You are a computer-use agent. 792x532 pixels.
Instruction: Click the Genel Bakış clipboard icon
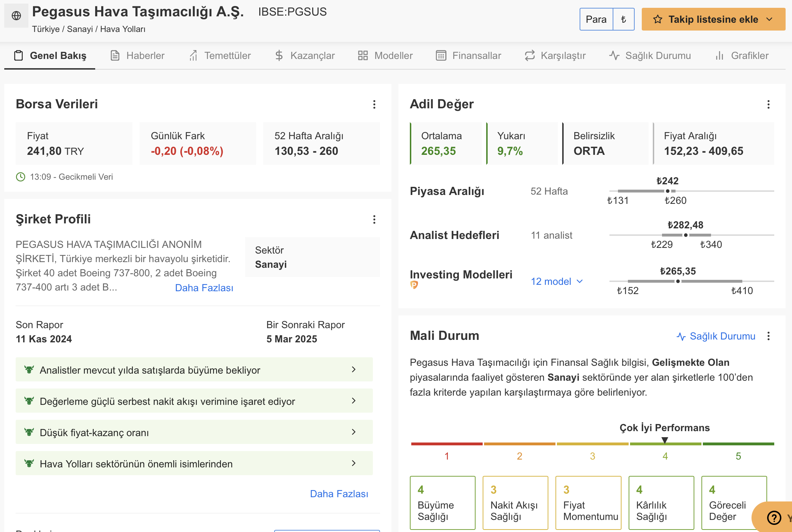click(x=18, y=55)
